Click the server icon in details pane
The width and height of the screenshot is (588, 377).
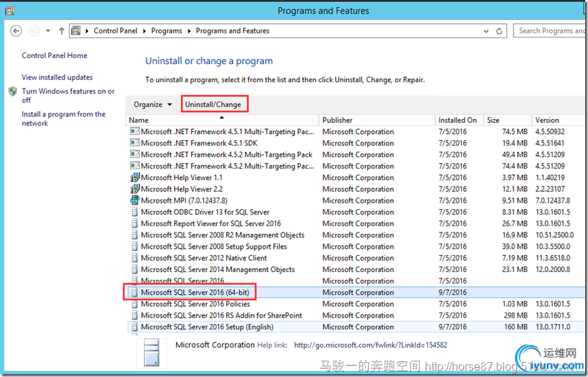152,352
